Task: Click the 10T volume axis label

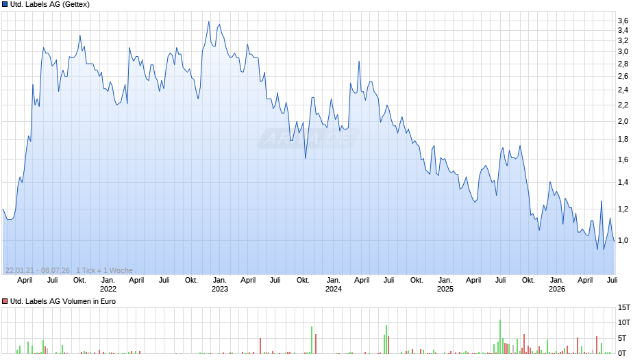Action: 624,322
